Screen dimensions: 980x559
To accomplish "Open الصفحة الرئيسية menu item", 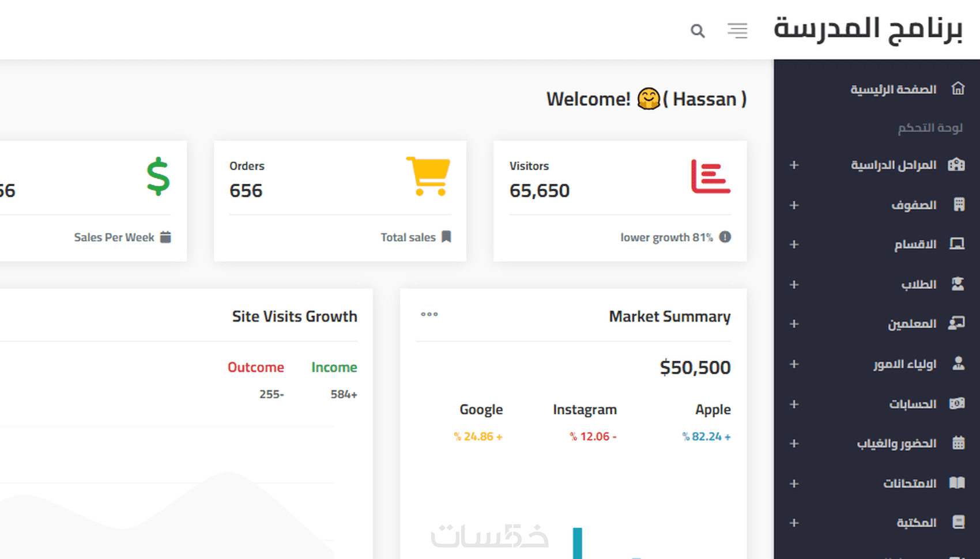I will pyautogui.click(x=893, y=89).
